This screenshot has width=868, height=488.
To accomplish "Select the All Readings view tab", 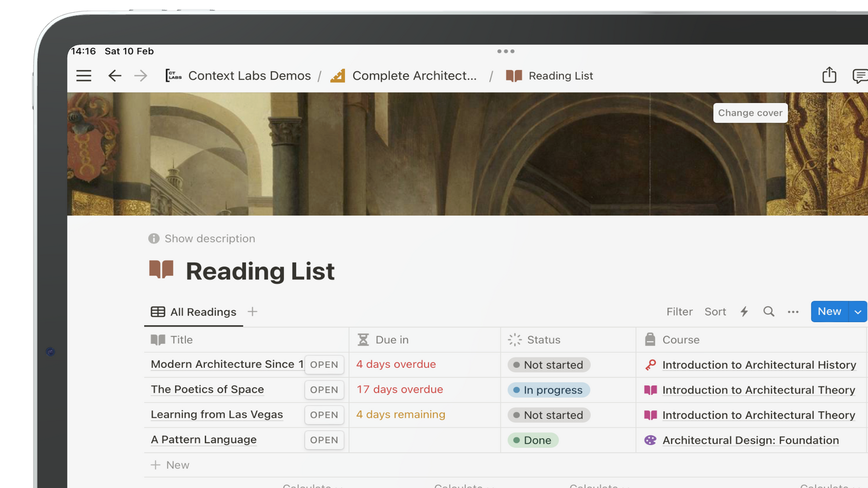I will click(194, 312).
